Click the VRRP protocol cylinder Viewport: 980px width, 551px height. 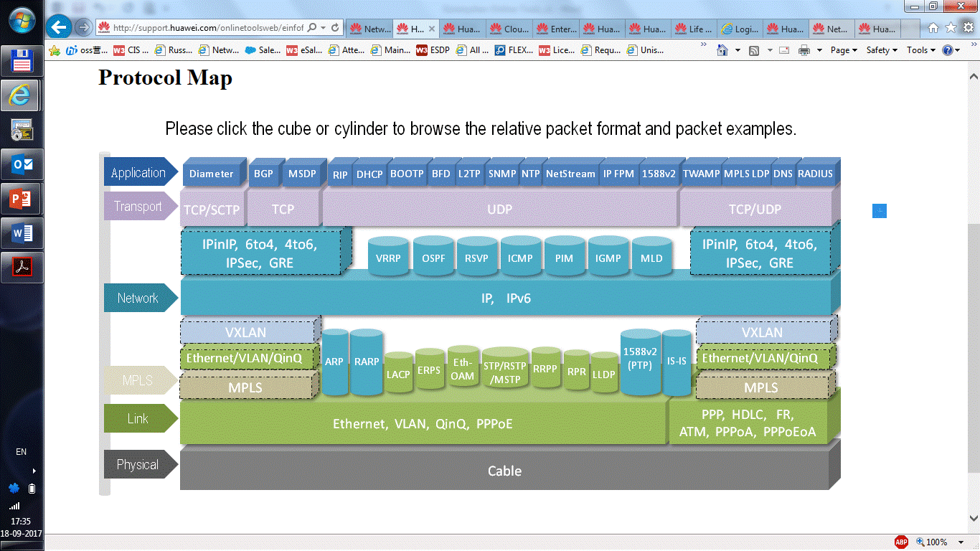click(x=387, y=257)
